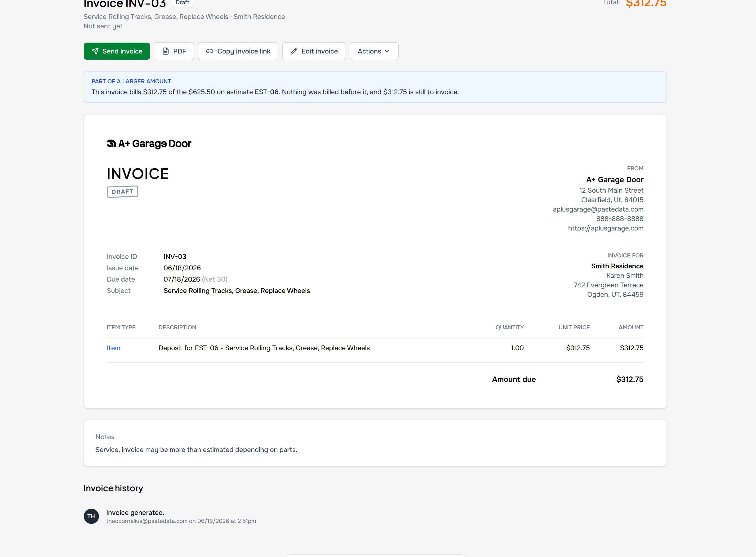Click the due date 07/18/2026
The image size is (756, 557).
point(182,279)
